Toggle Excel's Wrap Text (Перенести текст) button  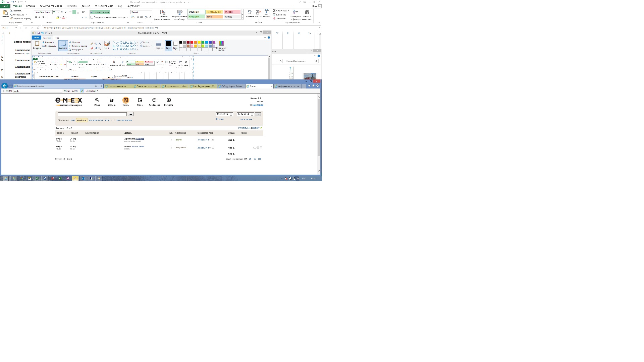tap(100, 12)
